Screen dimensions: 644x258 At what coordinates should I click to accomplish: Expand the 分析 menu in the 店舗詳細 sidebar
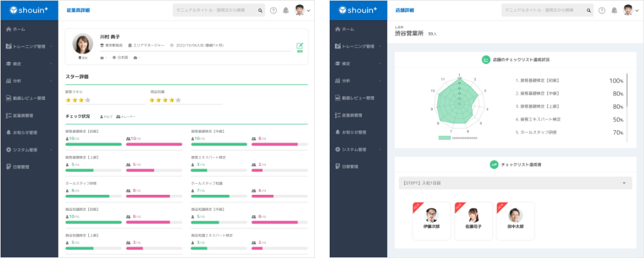click(357, 81)
